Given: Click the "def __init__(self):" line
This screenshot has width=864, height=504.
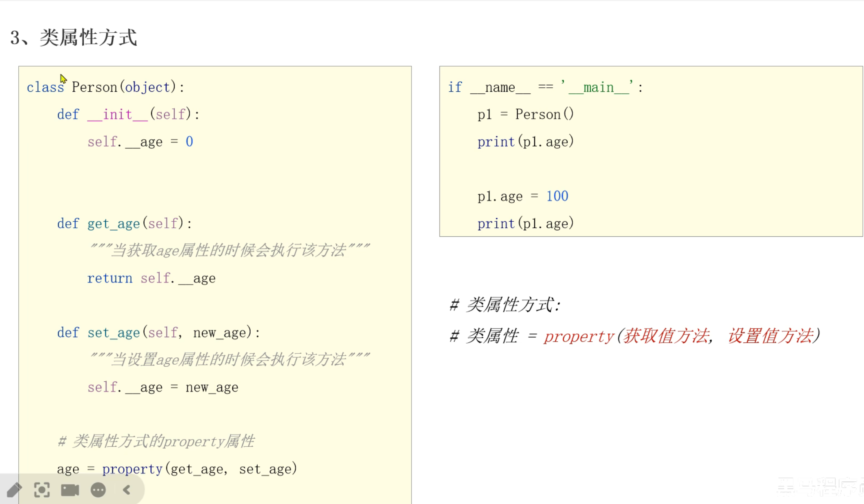Looking at the screenshot, I should tap(128, 115).
